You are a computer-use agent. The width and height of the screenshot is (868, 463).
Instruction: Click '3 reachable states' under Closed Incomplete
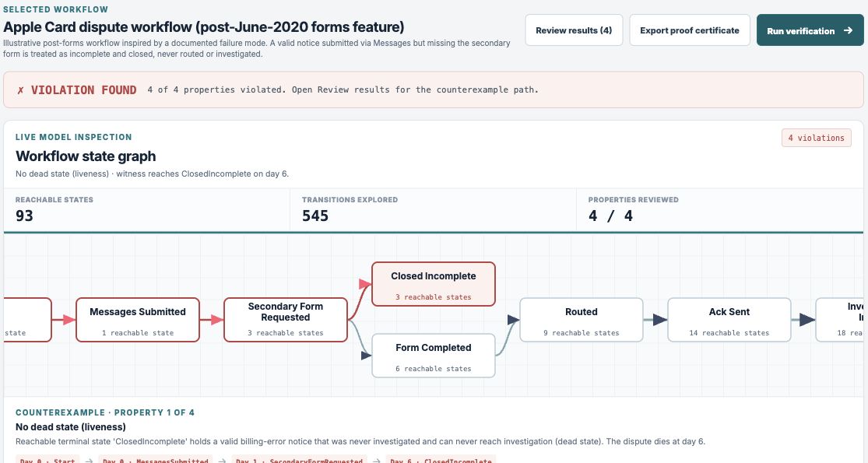(x=434, y=297)
